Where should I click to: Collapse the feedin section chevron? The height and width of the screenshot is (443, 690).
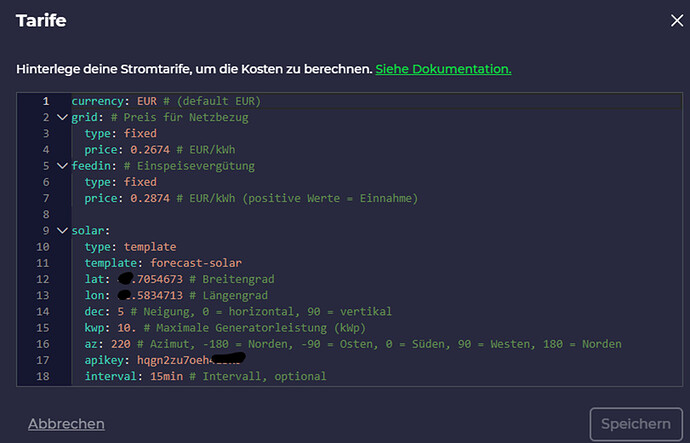pyautogui.click(x=62, y=166)
